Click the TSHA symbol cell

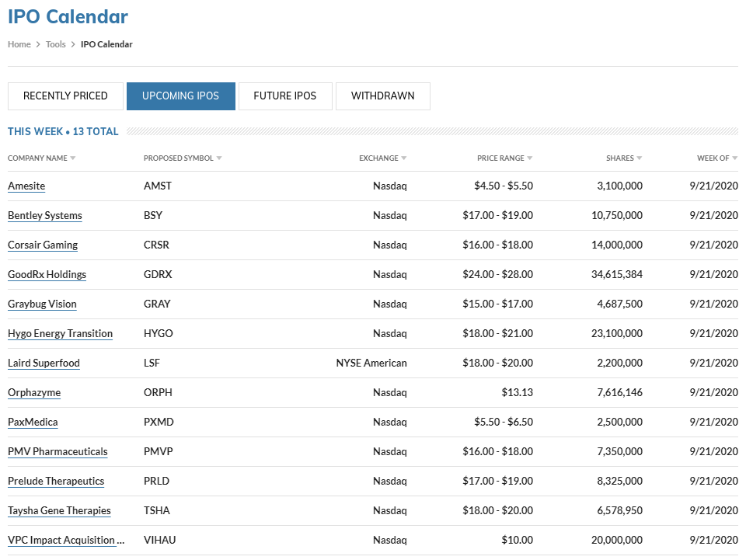coord(157,510)
